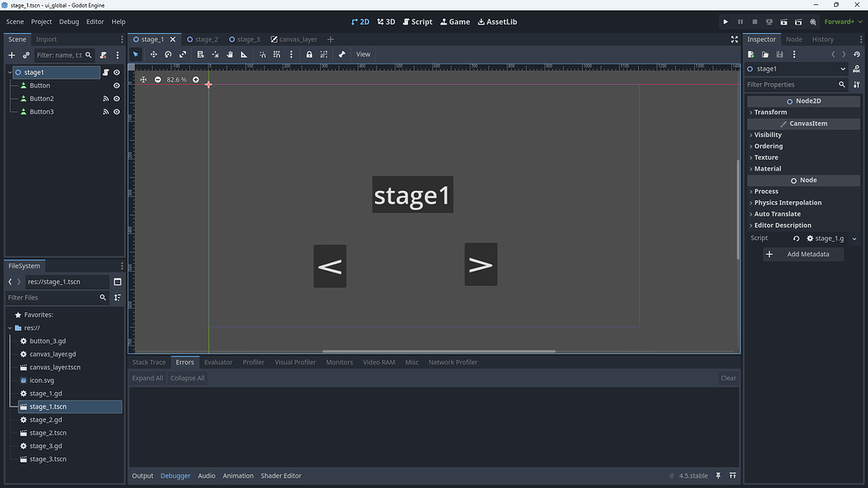Switch to the stage_2 scene tab
868x488 pixels.
pos(203,39)
